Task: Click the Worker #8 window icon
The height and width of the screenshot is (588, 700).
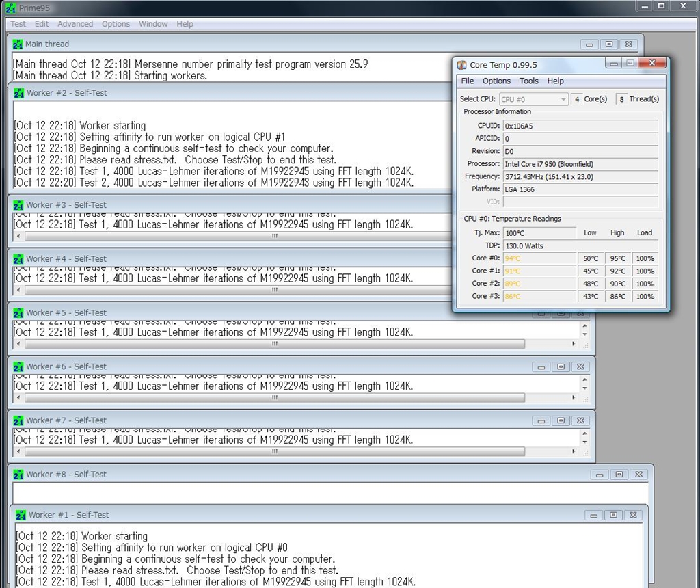Action: pyautogui.click(x=18, y=475)
